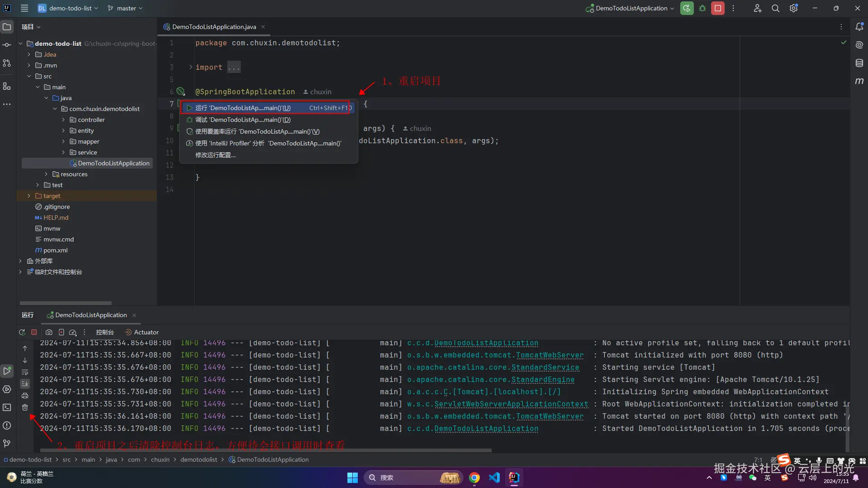Open the Windows Start menu
The width and height of the screenshot is (868, 488).
352,478
